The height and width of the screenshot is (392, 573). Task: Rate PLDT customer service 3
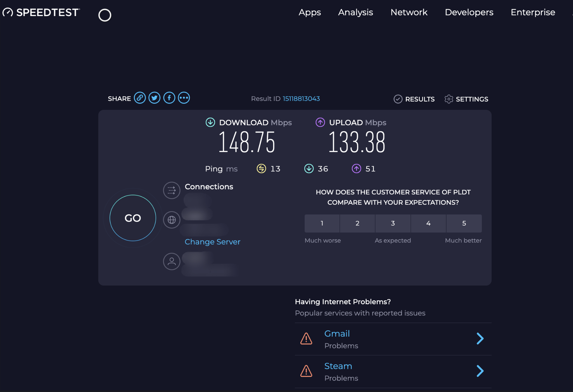pyautogui.click(x=393, y=224)
